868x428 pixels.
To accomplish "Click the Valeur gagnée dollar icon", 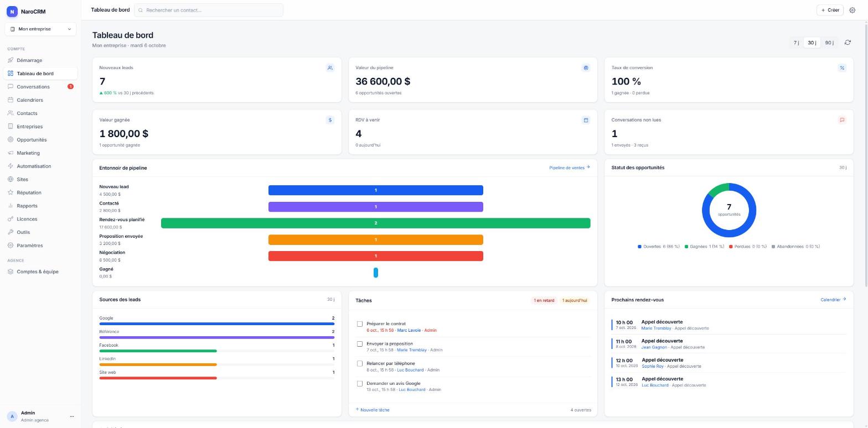I will [x=330, y=120].
